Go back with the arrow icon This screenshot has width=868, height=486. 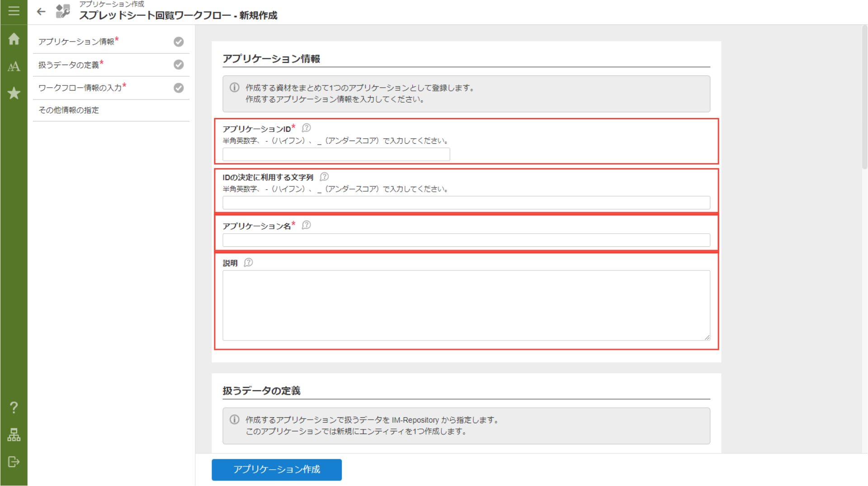pos(41,12)
